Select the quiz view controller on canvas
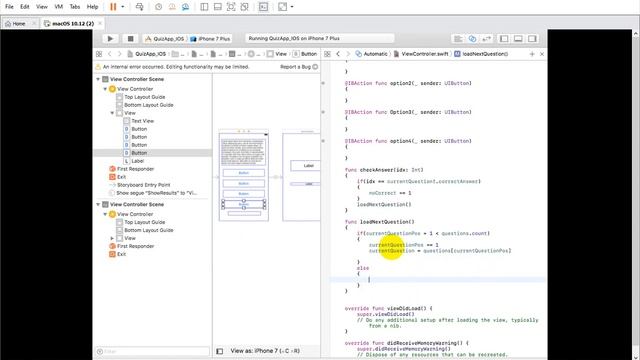Image resolution: width=640 pixels, height=360 pixels. [x=244, y=176]
